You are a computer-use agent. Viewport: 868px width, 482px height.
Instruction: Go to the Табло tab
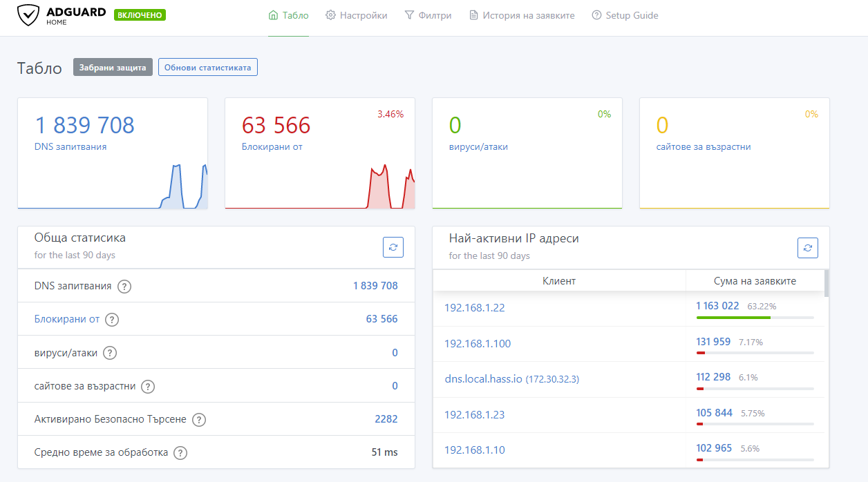point(288,15)
